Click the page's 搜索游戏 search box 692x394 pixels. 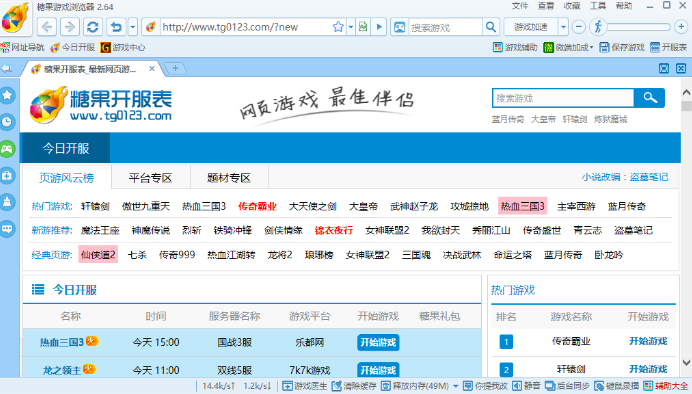pyautogui.click(x=563, y=98)
